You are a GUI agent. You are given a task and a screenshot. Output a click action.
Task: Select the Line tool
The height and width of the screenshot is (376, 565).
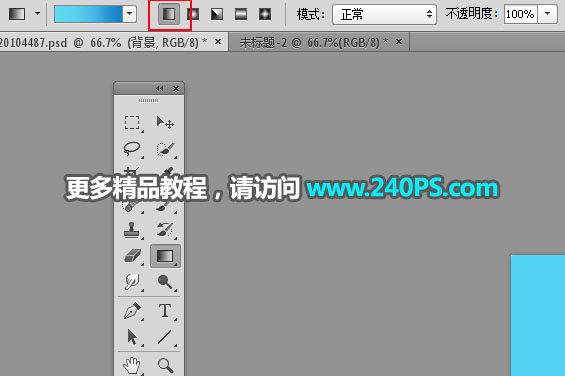click(165, 337)
